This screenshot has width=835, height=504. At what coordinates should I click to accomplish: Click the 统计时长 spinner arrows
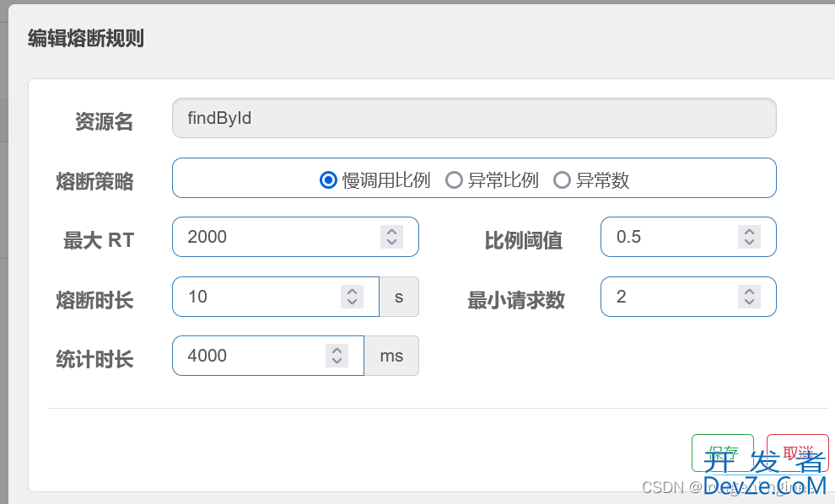tap(337, 356)
